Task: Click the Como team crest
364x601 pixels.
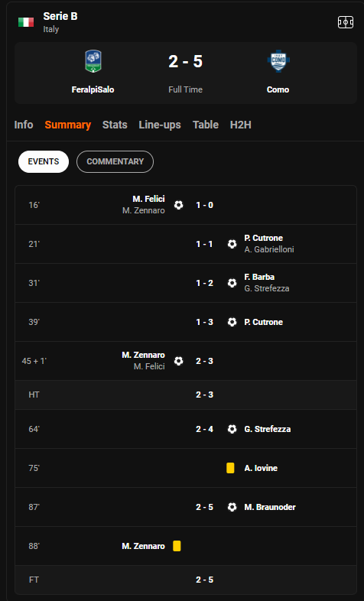Action: (278, 61)
